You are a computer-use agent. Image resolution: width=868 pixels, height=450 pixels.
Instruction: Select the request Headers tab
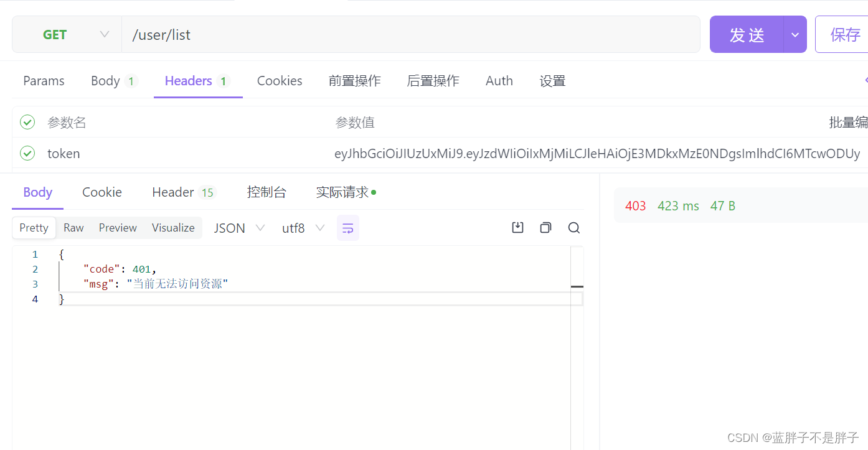(197, 81)
